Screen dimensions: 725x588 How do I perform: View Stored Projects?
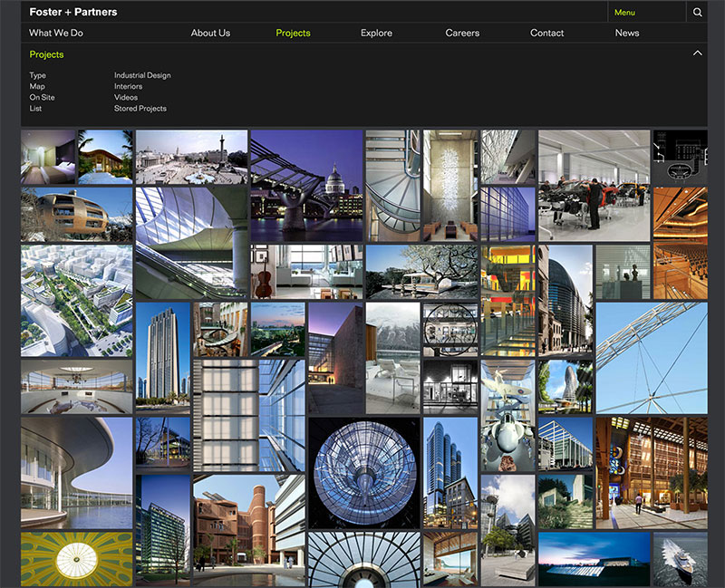[140, 109]
